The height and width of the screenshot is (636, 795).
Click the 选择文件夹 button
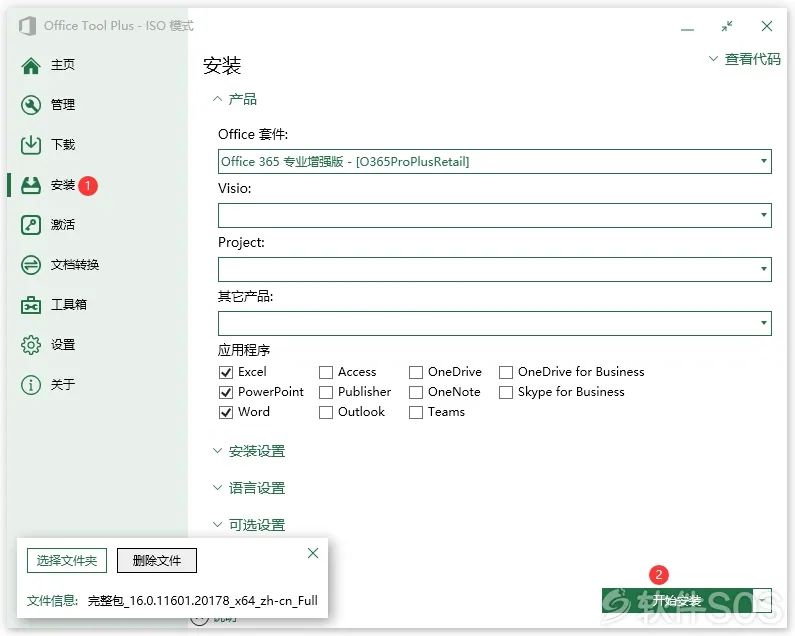point(67,560)
